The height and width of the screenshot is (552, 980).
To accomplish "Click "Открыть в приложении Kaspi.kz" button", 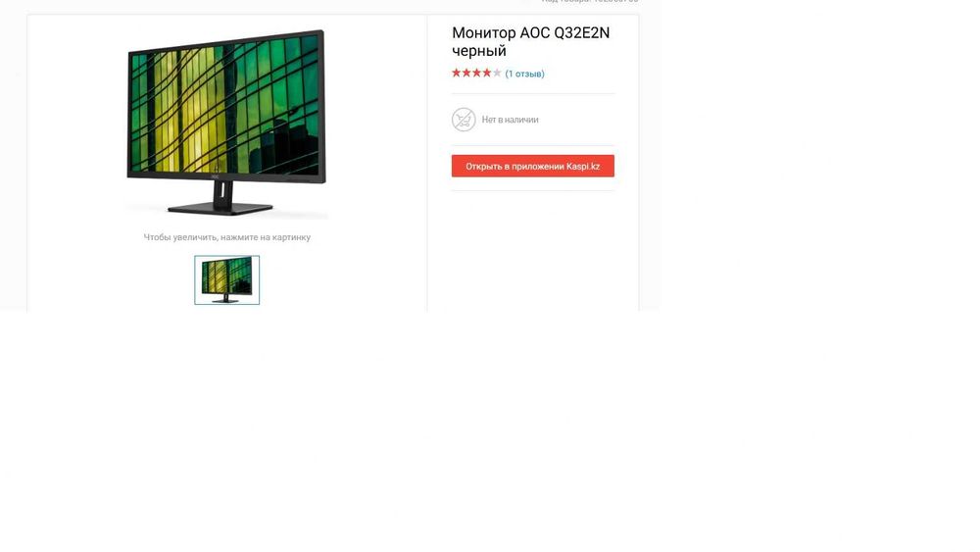I will (532, 167).
